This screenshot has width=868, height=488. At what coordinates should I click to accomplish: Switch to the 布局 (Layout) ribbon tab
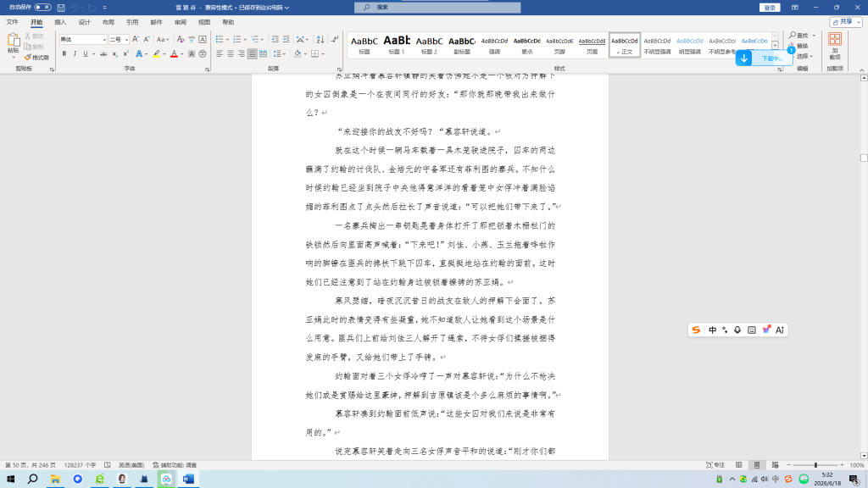[108, 22]
